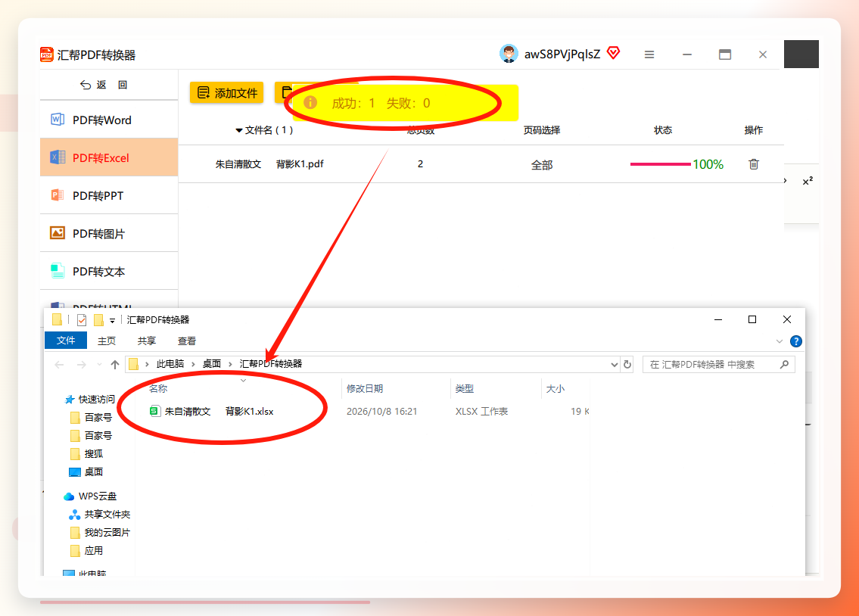Switch to the 共享 ribbon tab

[146, 341]
